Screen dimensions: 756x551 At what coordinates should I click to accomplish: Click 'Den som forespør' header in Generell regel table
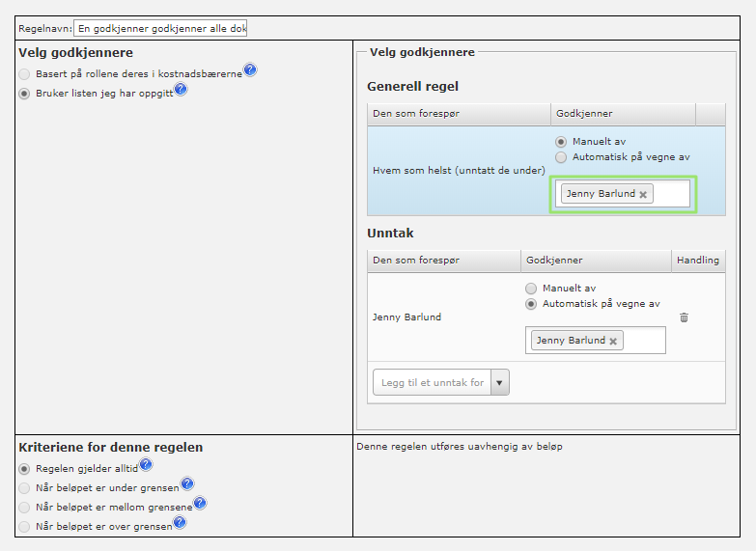point(459,114)
